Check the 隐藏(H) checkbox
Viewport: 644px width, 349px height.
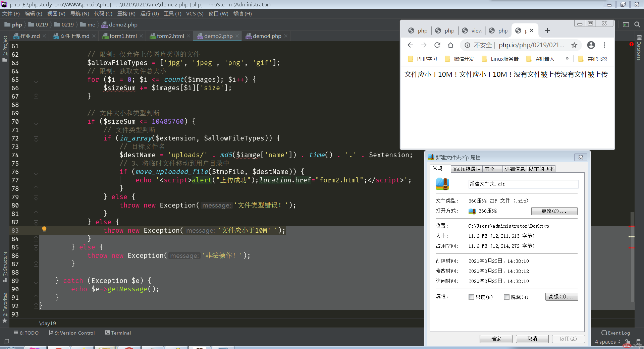[x=507, y=297]
